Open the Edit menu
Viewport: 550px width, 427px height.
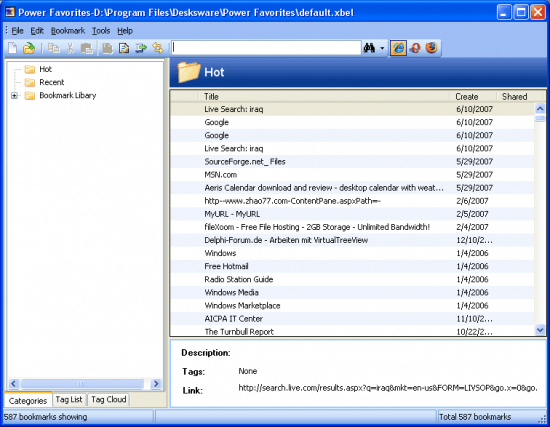coord(37,31)
